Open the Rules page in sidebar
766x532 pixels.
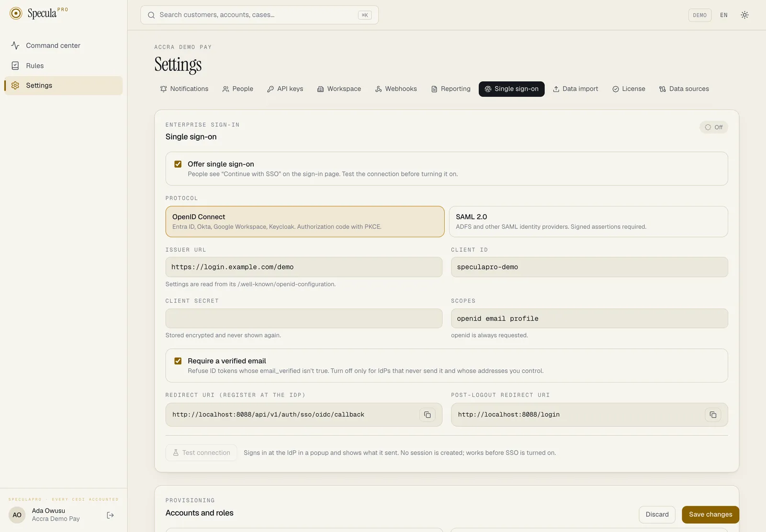[63, 66]
